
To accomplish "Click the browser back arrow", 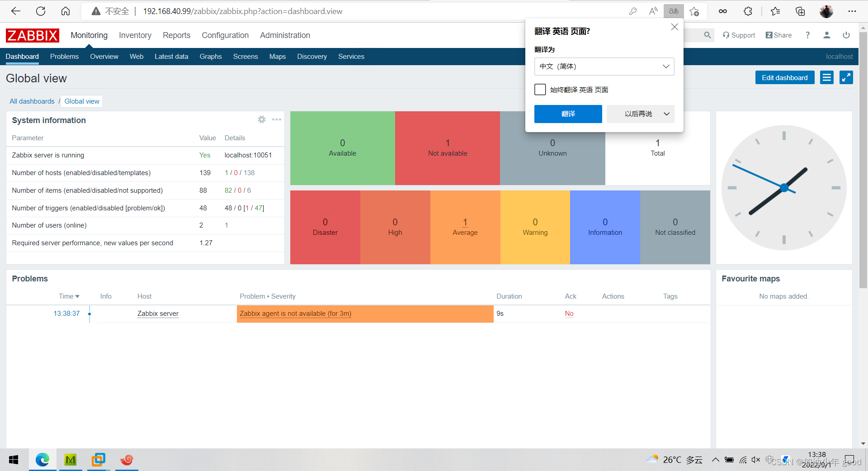I will coord(16,11).
